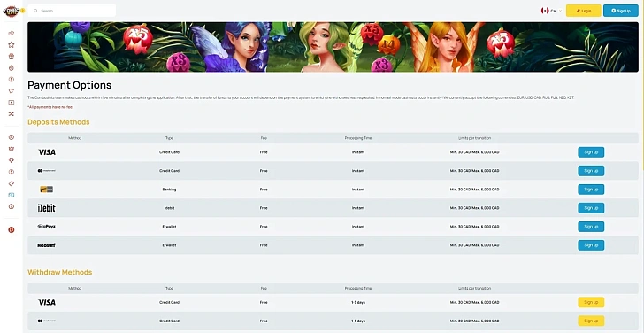The height and width of the screenshot is (333, 644).
Task: Click the lower dollar coin sidebar icon
Action: (11, 172)
